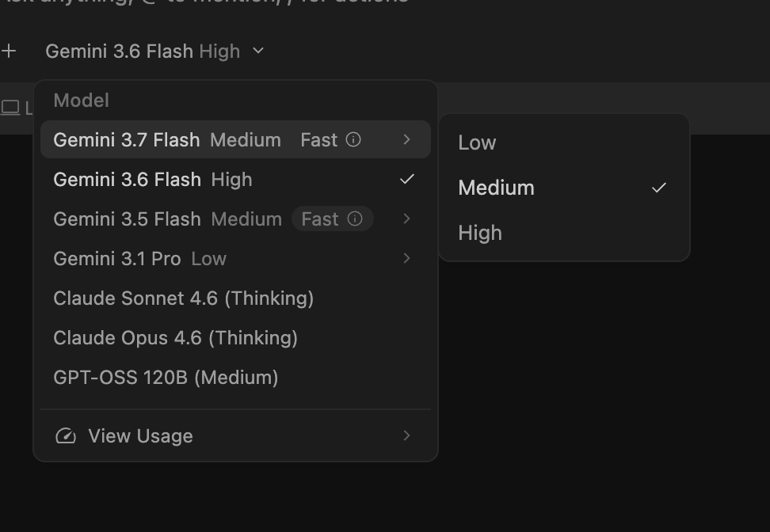770x532 pixels.
Task: Set reasoning level to Medium
Action: (x=564, y=188)
